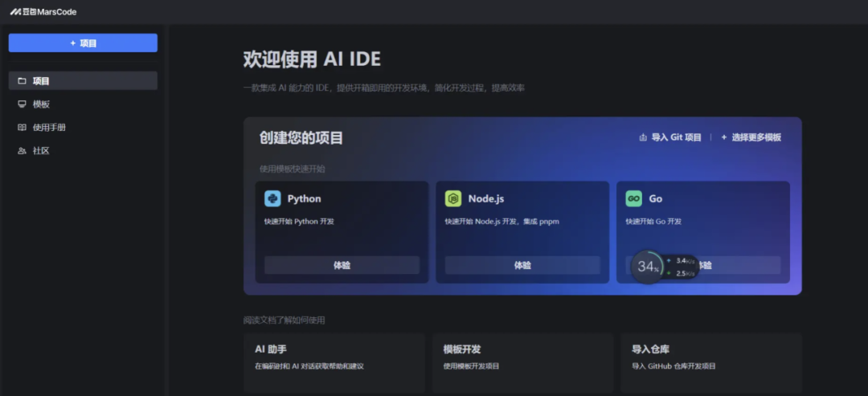Image resolution: width=868 pixels, height=396 pixels.
Task: Open the 使用手册 sidebar item
Action: point(83,127)
